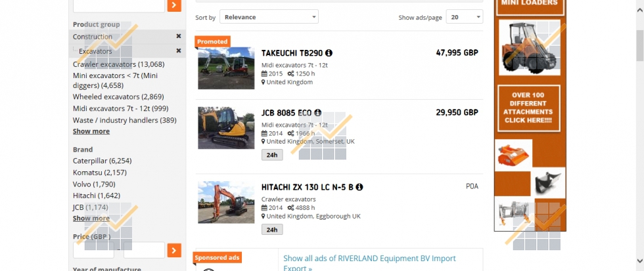Open info icon next to JCB 8085 ECO
The image size is (644, 271).
click(x=318, y=113)
